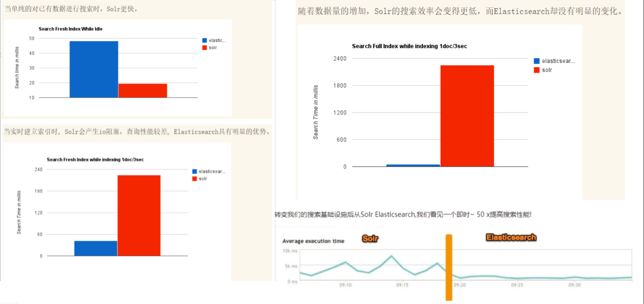This screenshot has width=644, height=304.
Task: Click the 'Search Full Index while indexing 1doc/3sec' title
Action: pos(409,46)
